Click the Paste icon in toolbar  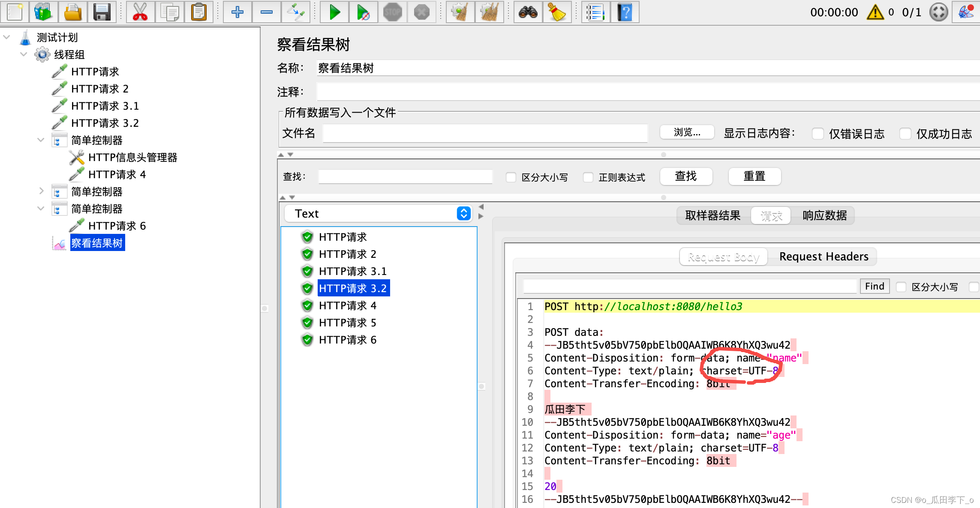coord(199,12)
